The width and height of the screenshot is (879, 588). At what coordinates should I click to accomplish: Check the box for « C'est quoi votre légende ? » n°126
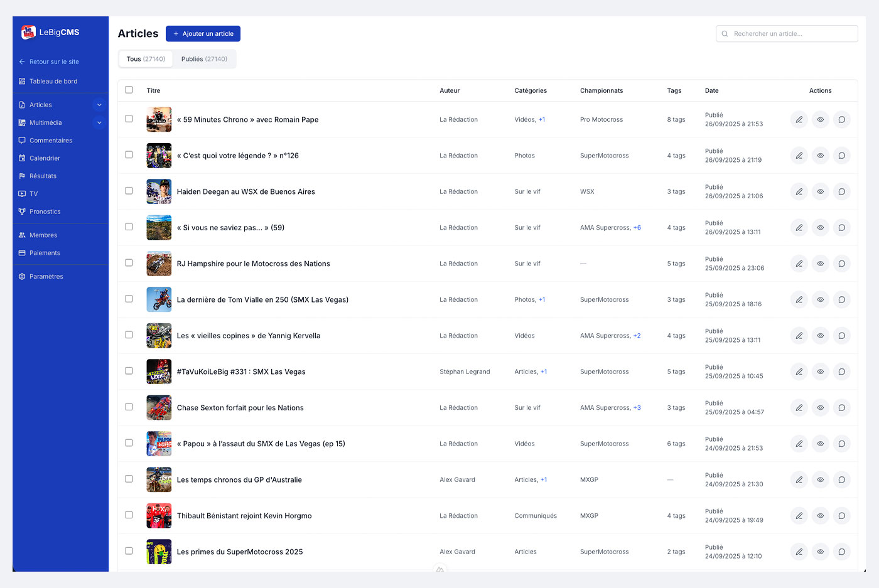click(129, 154)
